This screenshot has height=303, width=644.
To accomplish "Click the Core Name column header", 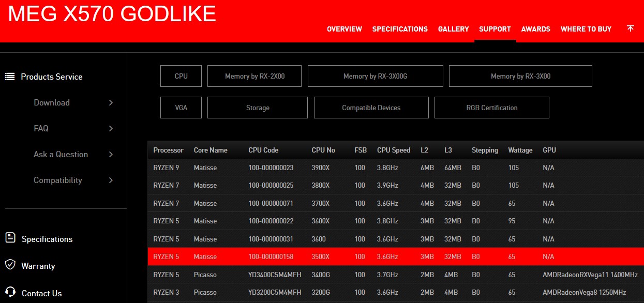I will pyautogui.click(x=211, y=150).
